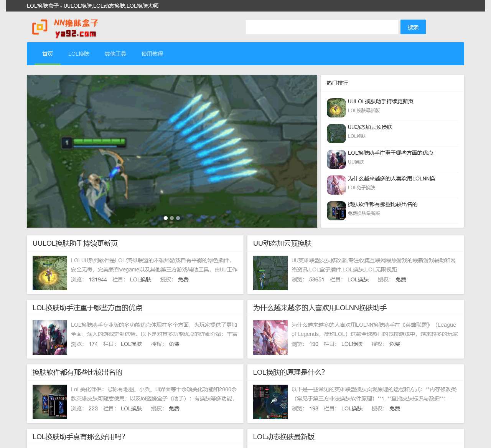This screenshot has height=448, width=491.
Task: Click description text starting UU英雄联盟皮肤修改器
Action: [x=374, y=265]
